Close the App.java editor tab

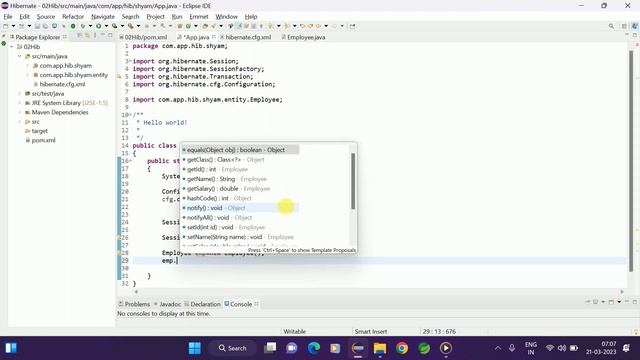[213, 37]
